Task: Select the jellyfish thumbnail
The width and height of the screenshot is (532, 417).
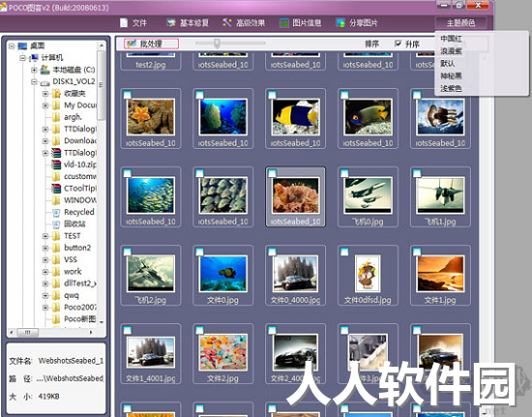Action: point(440,117)
